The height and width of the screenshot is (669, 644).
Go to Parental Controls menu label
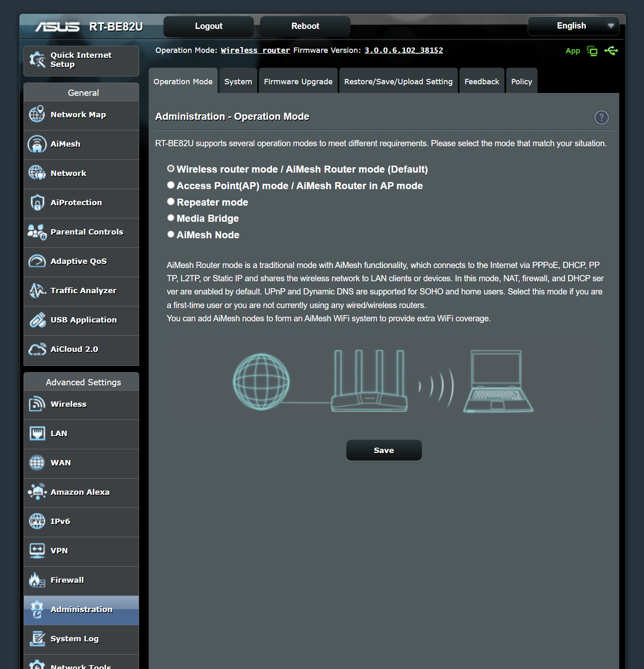pyautogui.click(x=87, y=232)
